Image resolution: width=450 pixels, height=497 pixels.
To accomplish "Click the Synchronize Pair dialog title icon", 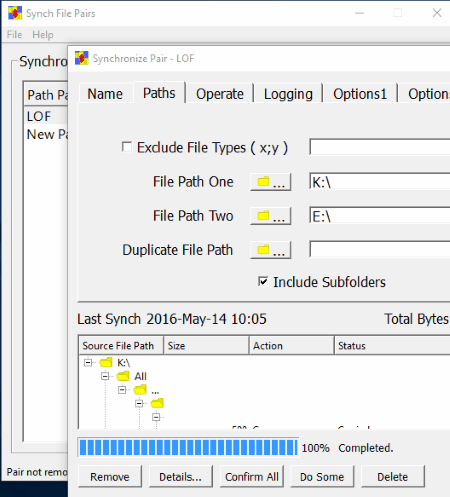I will click(82, 58).
